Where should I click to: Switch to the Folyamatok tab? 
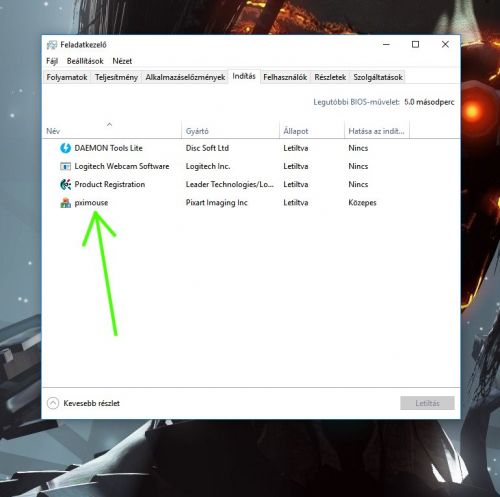[x=67, y=77]
